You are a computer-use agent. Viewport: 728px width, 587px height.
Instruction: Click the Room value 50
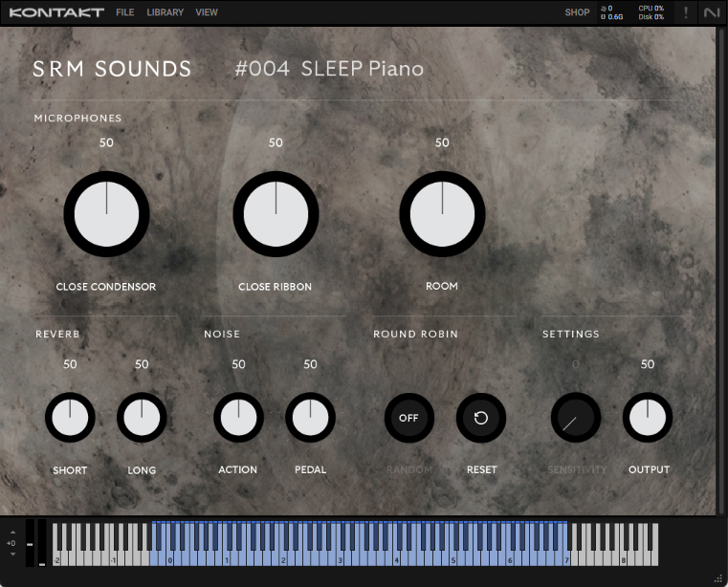click(442, 142)
